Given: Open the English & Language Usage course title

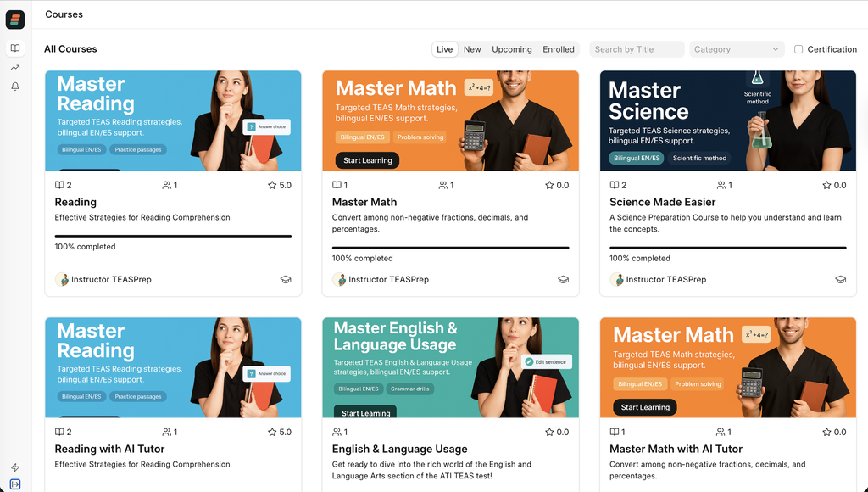Looking at the screenshot, I should [399, 449].
